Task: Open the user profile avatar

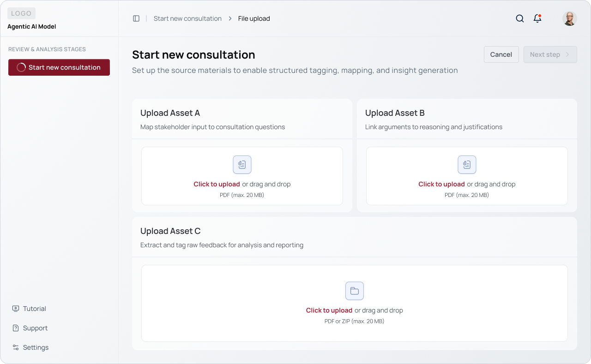Action: tap(569, 18)
